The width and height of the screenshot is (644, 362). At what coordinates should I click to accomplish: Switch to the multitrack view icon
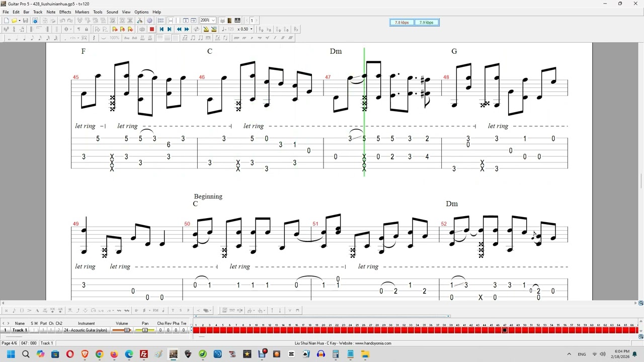160,21
